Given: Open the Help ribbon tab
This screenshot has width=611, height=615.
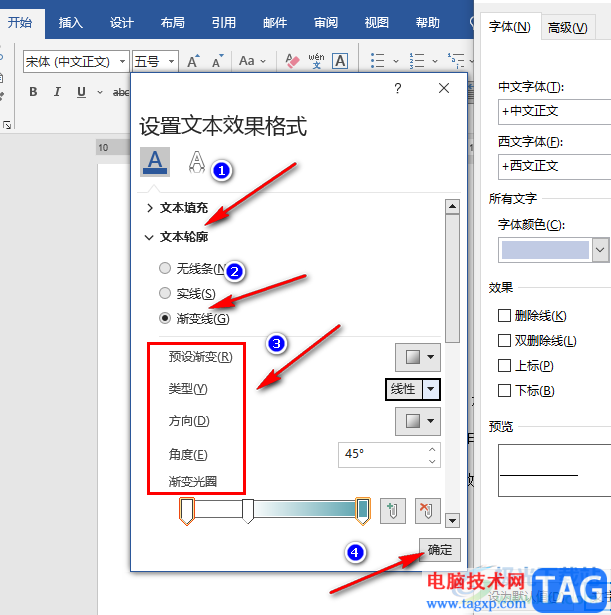Looking at the screenshot, I should tap(427, 23).
